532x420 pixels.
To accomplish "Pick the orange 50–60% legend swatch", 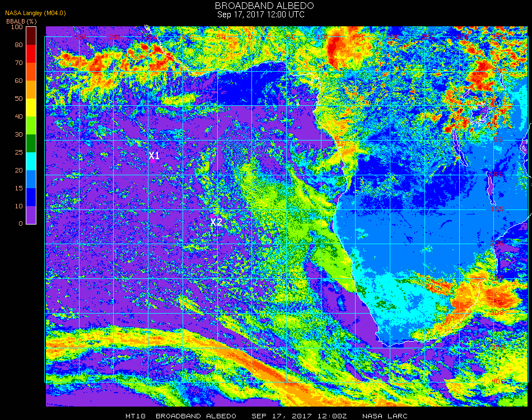I will coord(31,90).
